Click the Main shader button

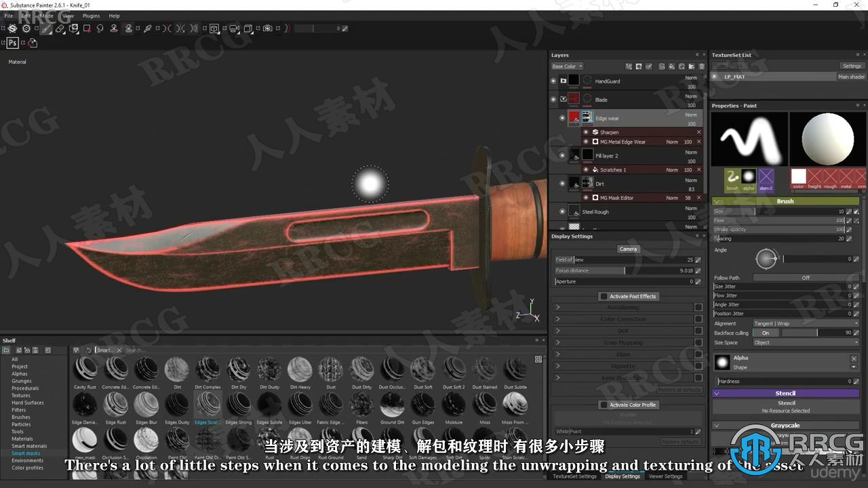click(x=852, y=77)
